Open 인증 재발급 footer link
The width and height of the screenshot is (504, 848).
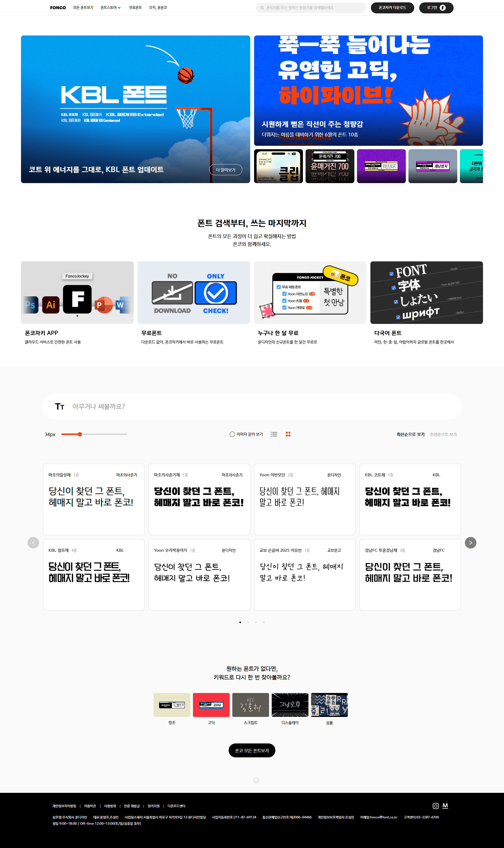pos(132,806)
